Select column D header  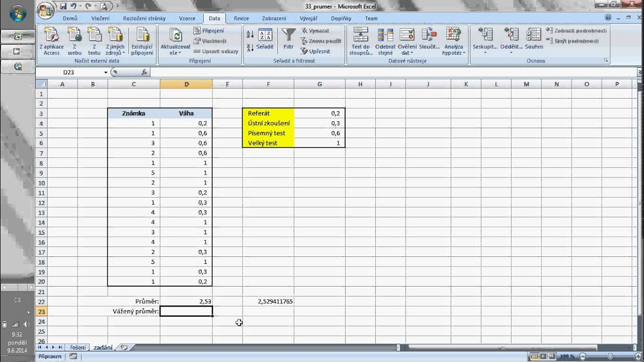point(186,84)
